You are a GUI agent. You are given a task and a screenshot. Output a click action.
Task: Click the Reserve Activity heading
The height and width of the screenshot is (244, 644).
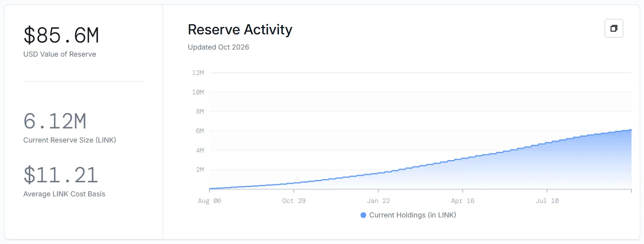(x=240, y=30)
